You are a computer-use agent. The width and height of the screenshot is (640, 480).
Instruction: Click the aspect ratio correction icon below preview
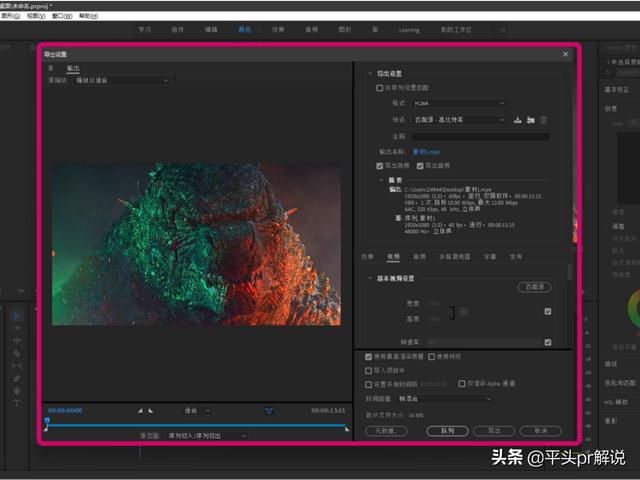click(x=269, y=411)
